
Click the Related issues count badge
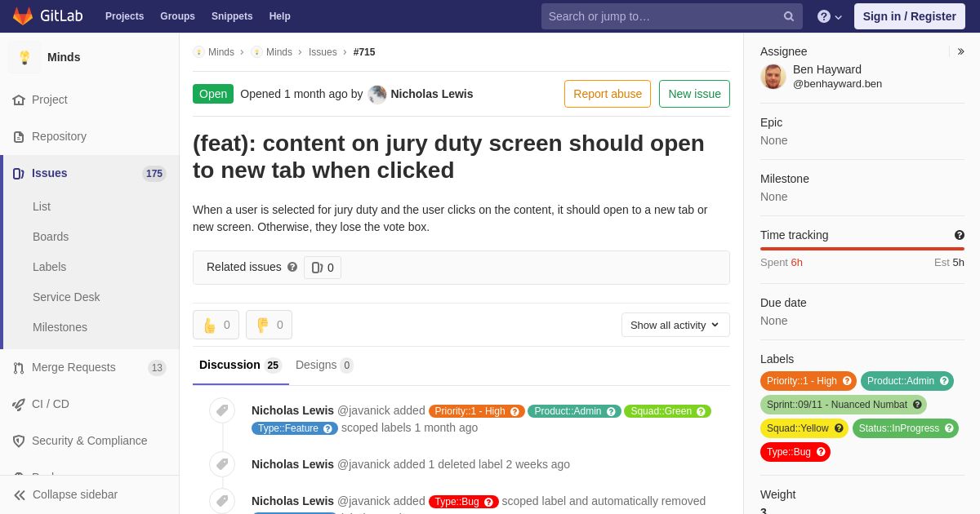(x=323, y=268)
